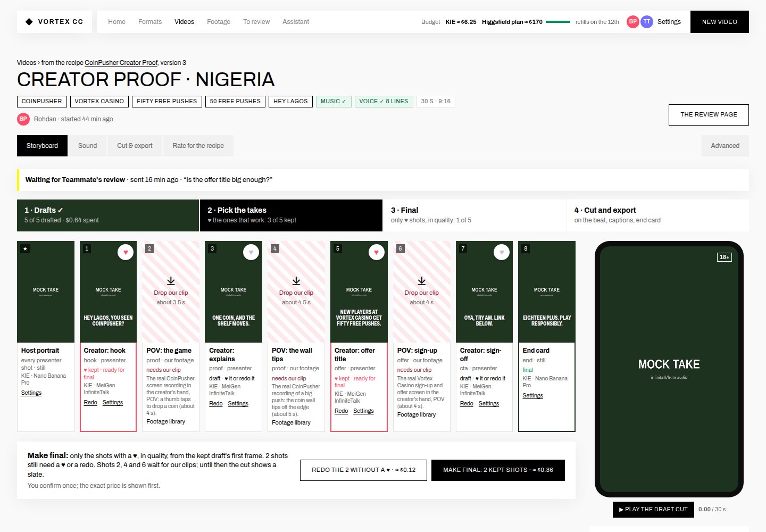Open Settings under Host portrait
The width and height of the screenshot is (766, 532).
(31, 393)
